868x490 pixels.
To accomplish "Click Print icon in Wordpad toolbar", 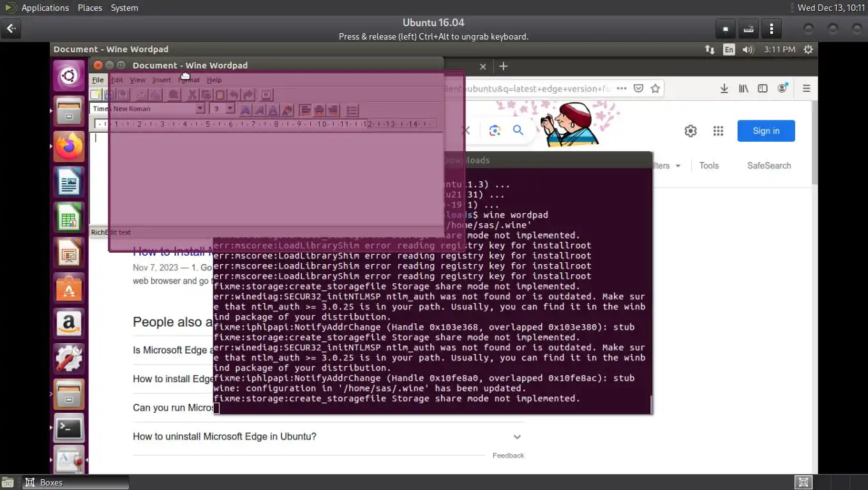I will coord(141,94).
